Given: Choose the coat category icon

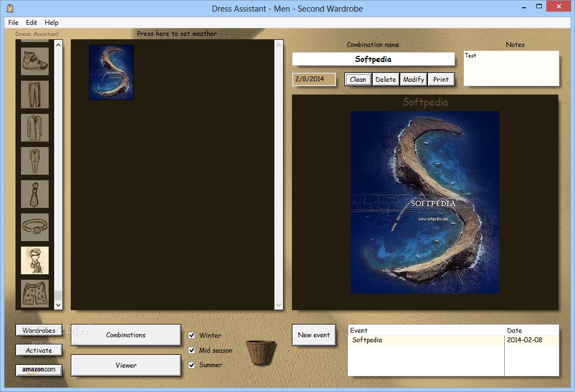Looking at the screenshot, I should point(35,128).
